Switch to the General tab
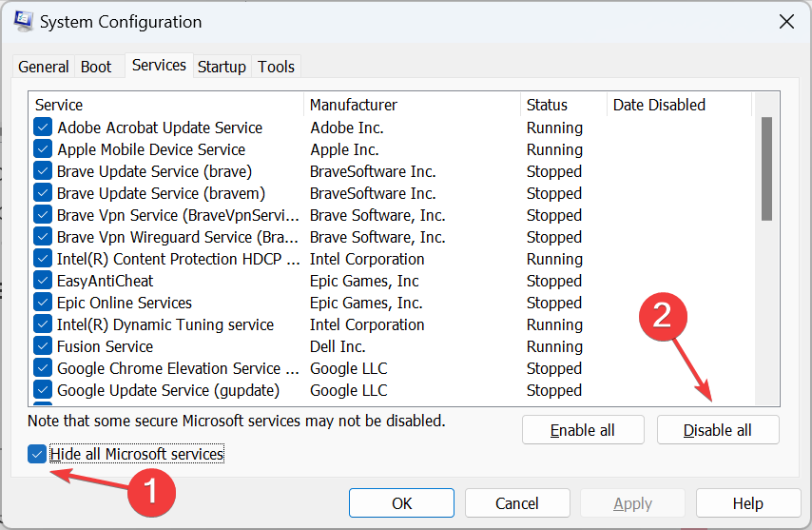This screenshot has width=812, height=530. click(44, 67)
